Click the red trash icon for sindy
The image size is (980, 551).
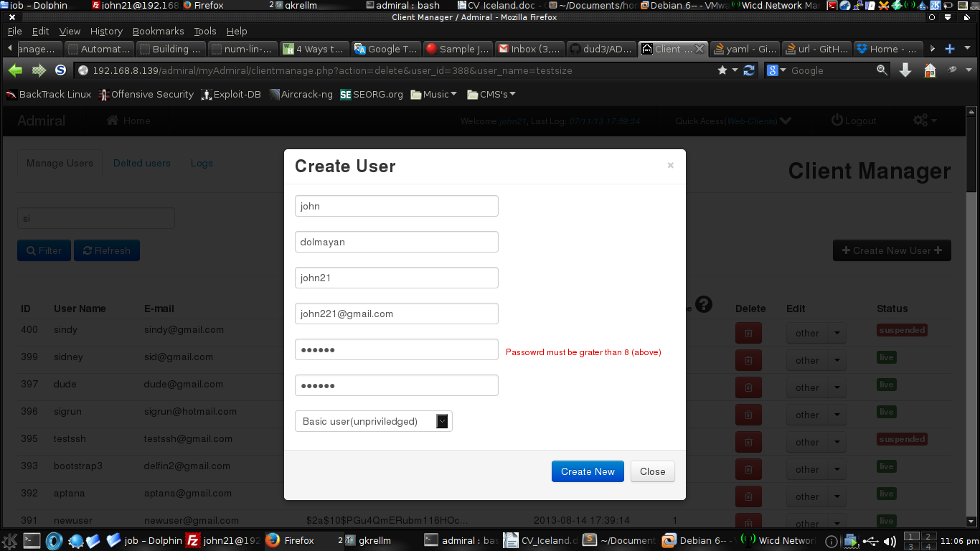tap(748, 333)
